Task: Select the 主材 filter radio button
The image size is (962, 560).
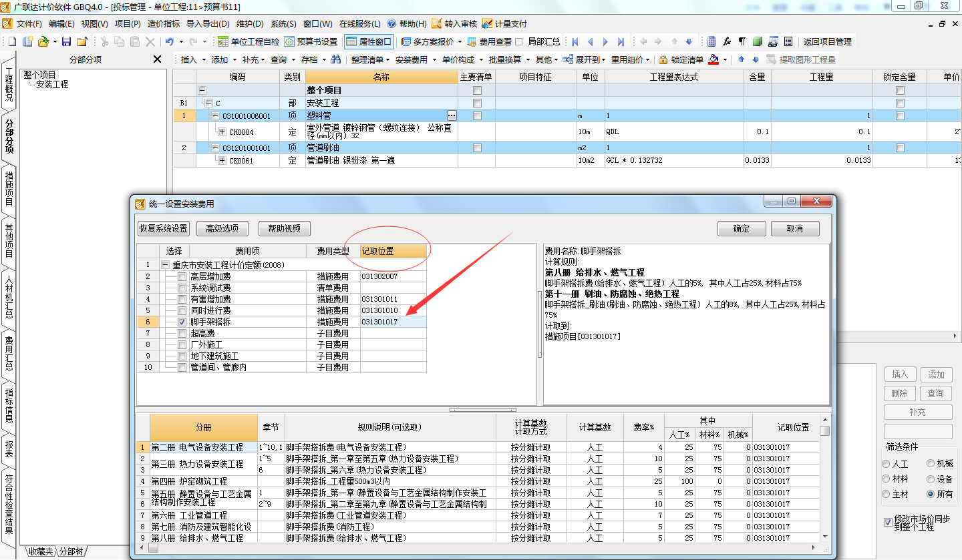Action: pyautogui.click(x=887, y=494)
